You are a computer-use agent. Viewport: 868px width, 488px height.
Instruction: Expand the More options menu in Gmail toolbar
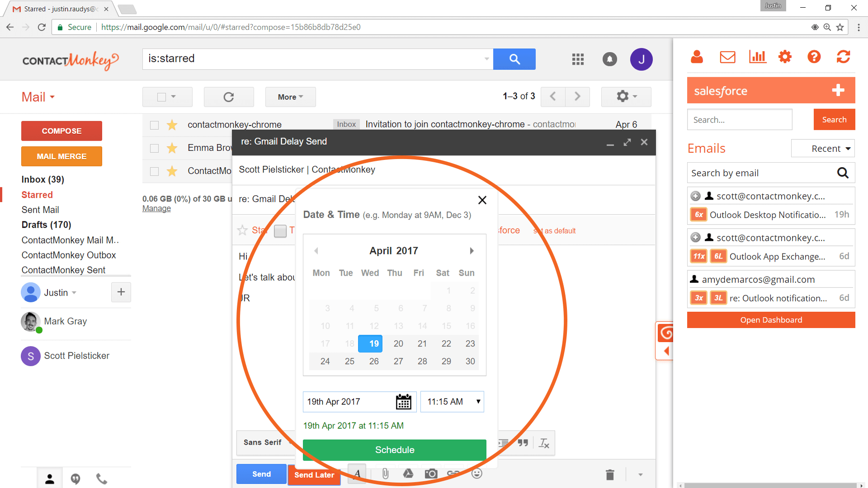click(290, 97)
